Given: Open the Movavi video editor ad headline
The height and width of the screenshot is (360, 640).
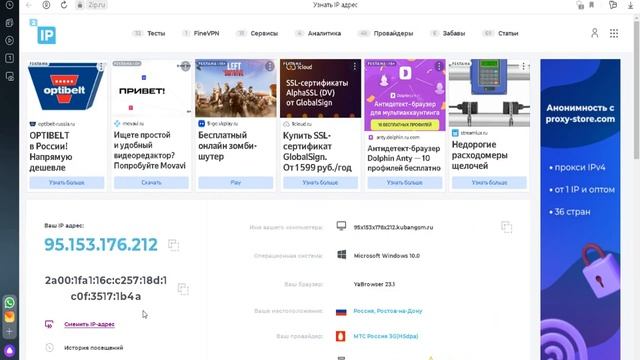Looking at the screenshot, I should pyautogui.click(x=149, y=150).
